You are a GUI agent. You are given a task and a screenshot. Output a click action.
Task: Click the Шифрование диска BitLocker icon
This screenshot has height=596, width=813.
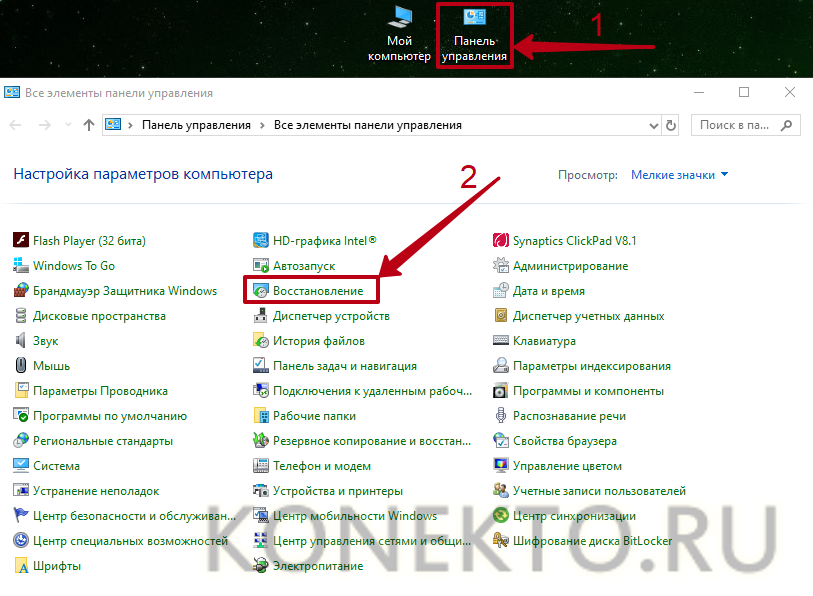[502, 541]
